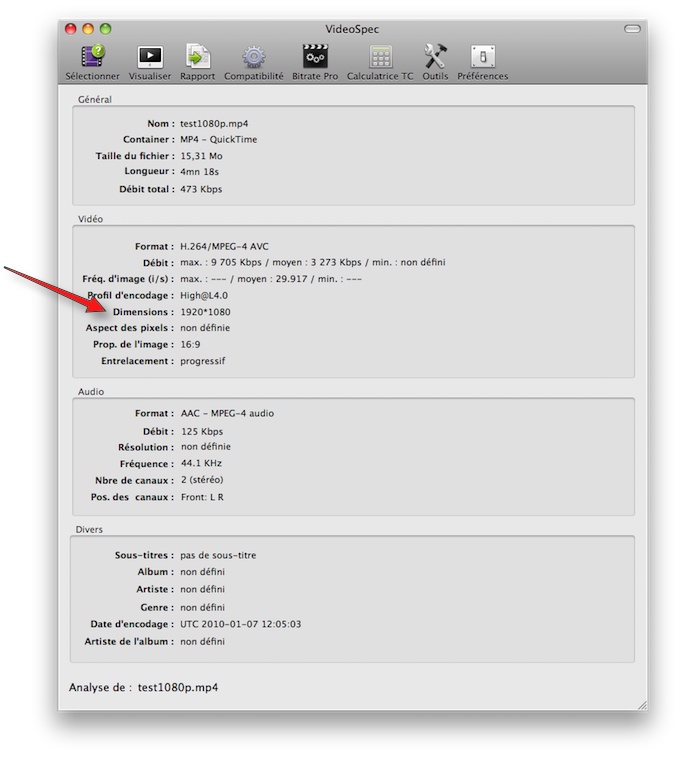Click the Sélectionner film icon
Viewport: 681px width, 757px height.
[92, 57]
